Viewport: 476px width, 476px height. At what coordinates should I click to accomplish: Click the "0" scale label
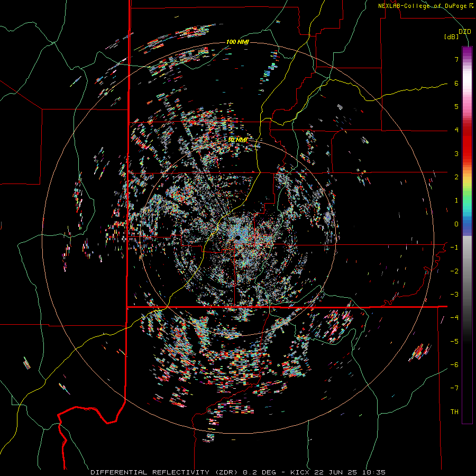pos(456,224)
